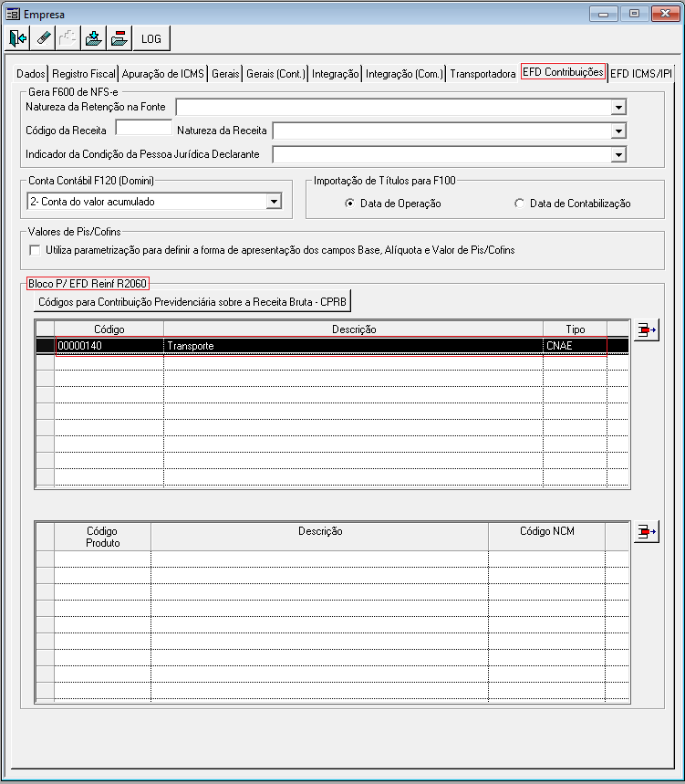Close the Empresa window
The width and height of the screenshot is (685, 784).
click(665, 14)
